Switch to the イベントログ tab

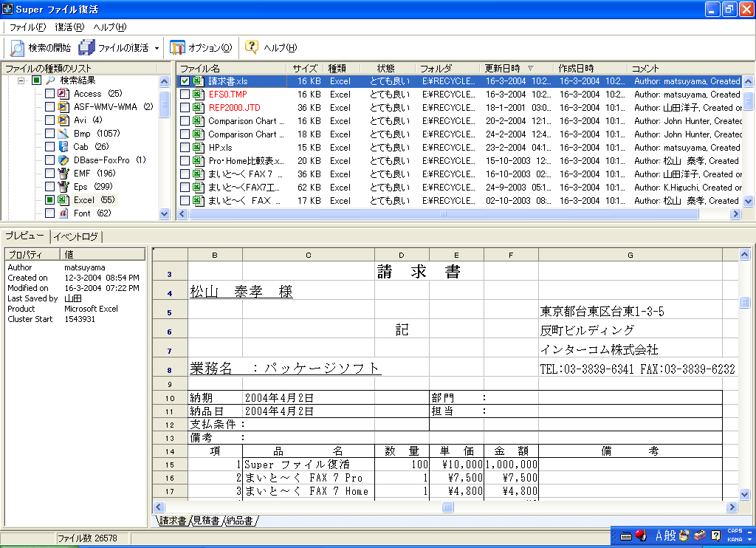(x=76, y=236)
